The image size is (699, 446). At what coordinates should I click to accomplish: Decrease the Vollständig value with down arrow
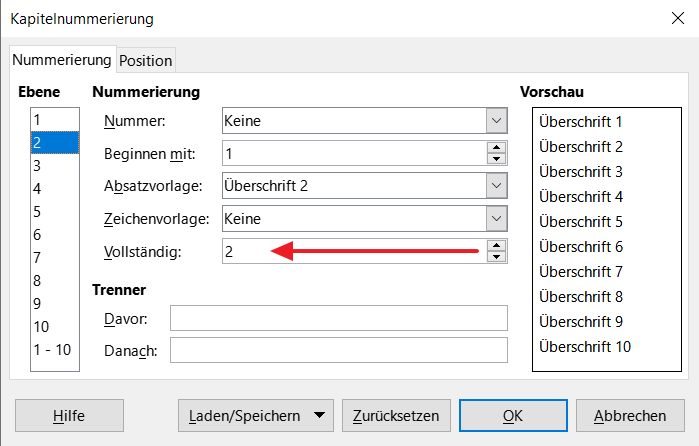[x=496, y=257]
